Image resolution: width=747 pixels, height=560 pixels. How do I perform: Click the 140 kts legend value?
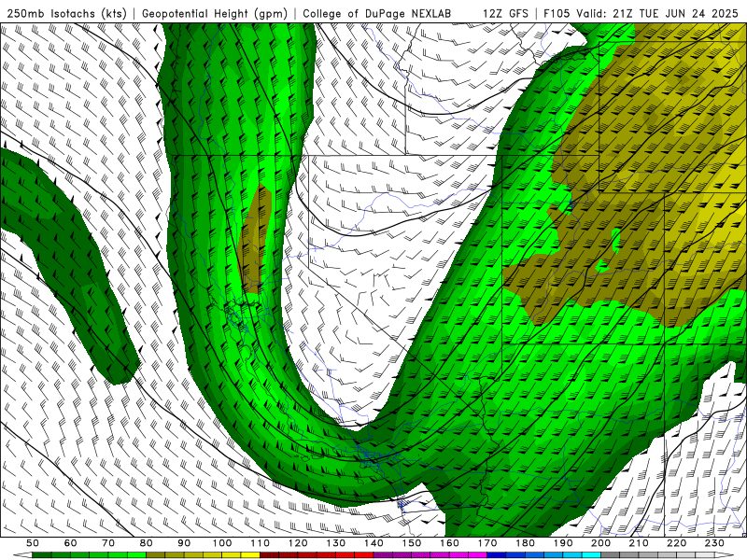(373, 543)
